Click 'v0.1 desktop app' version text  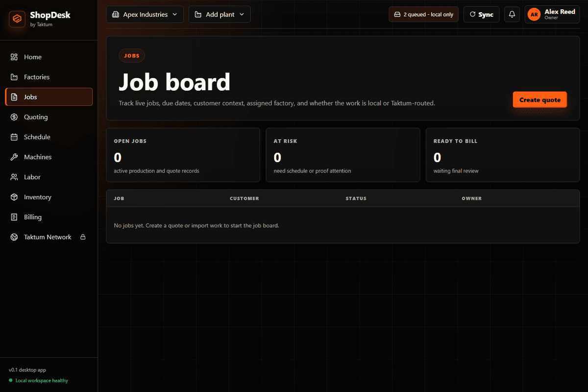(27, 370)
